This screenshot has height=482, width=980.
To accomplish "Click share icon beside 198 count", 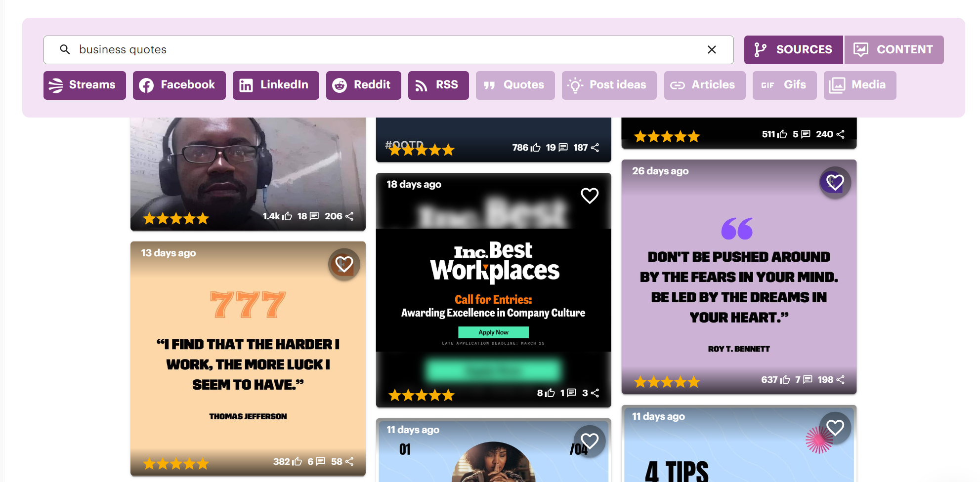I will (x=841, y=380).
